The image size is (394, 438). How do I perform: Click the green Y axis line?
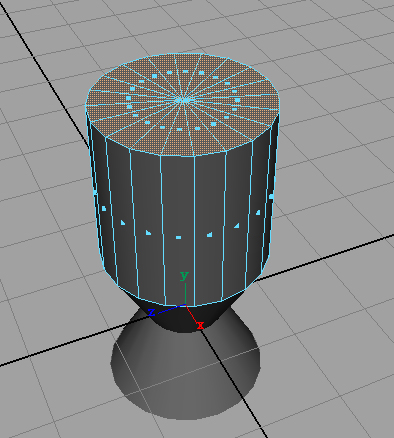pyautogui.click(x=185, y=293)
